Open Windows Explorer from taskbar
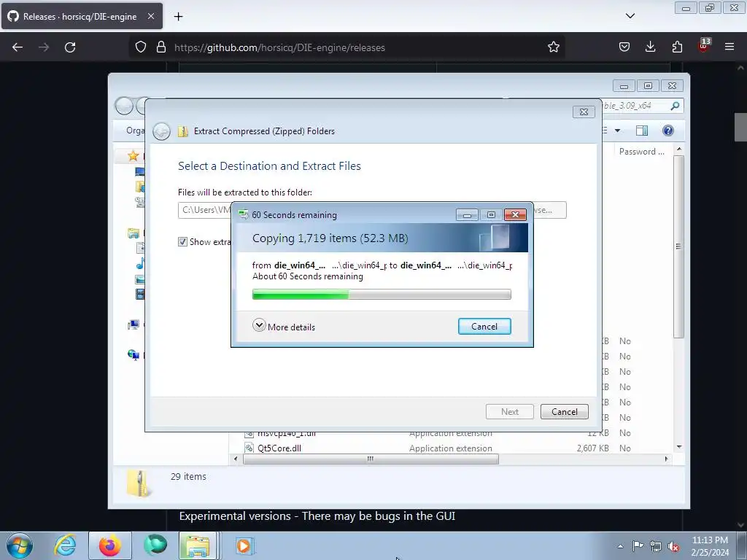This screenshot has width=747, height=560. (198, 545)
